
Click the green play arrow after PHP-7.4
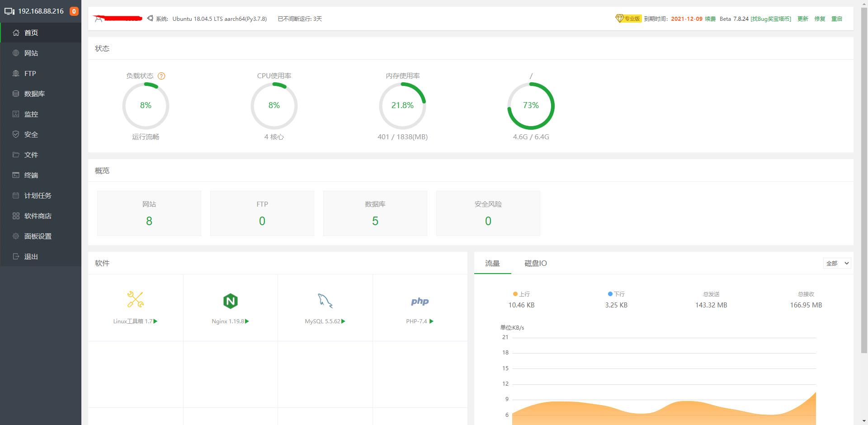pyautogui.click(x=431, y=321)
